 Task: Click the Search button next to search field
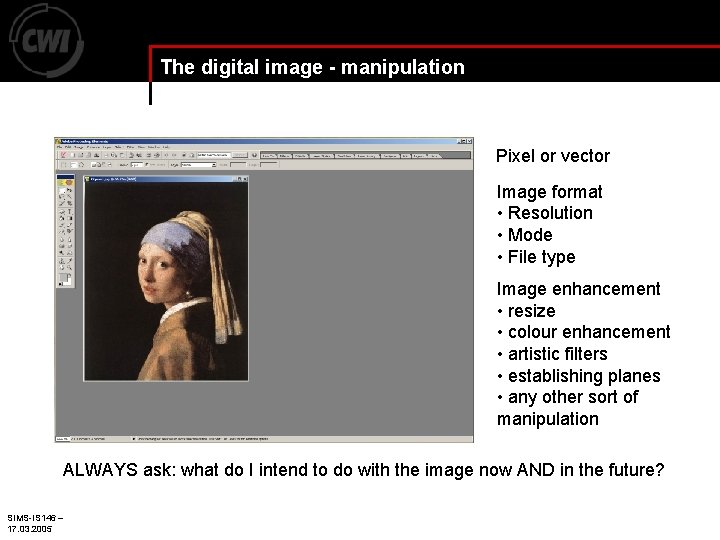point(239,155)
